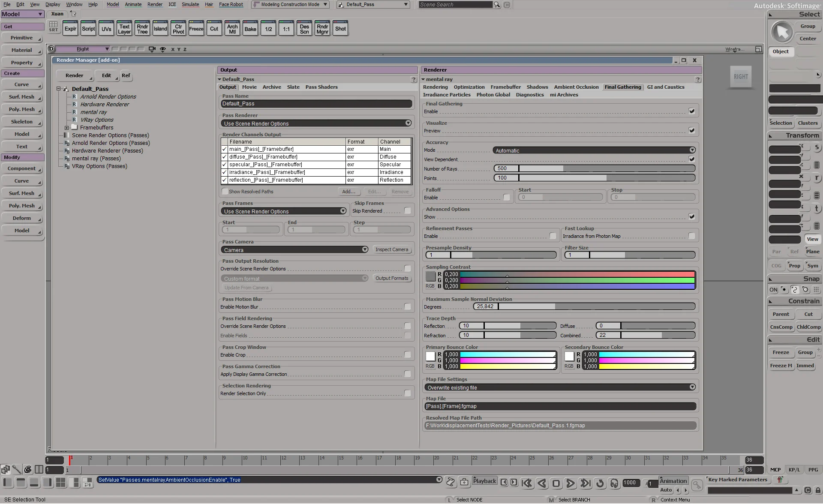Click the Freeze toolbar button
823x504 pixels.
(196, 29)
